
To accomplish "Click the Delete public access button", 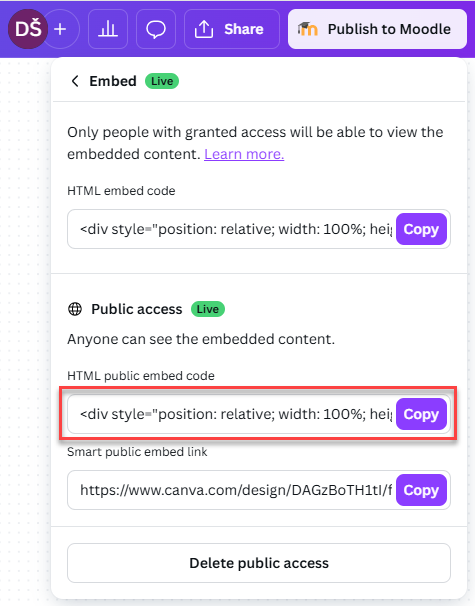I will point(259,563).
